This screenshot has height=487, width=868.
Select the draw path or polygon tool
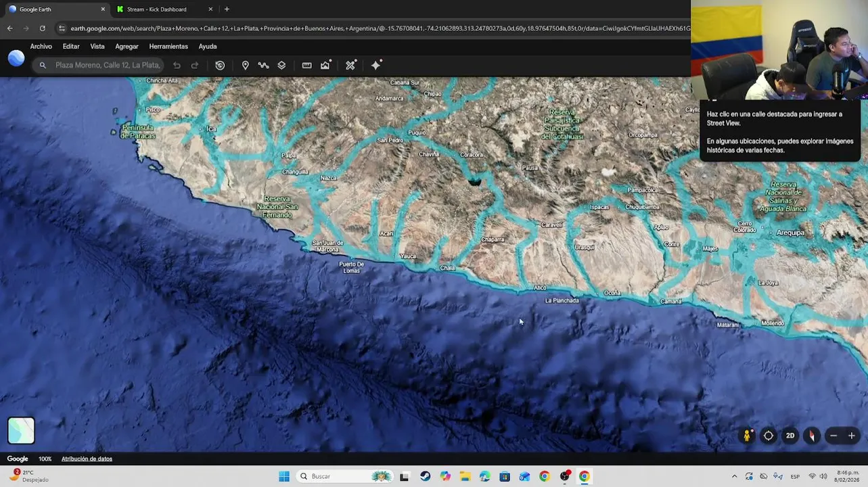pos(263,66)
